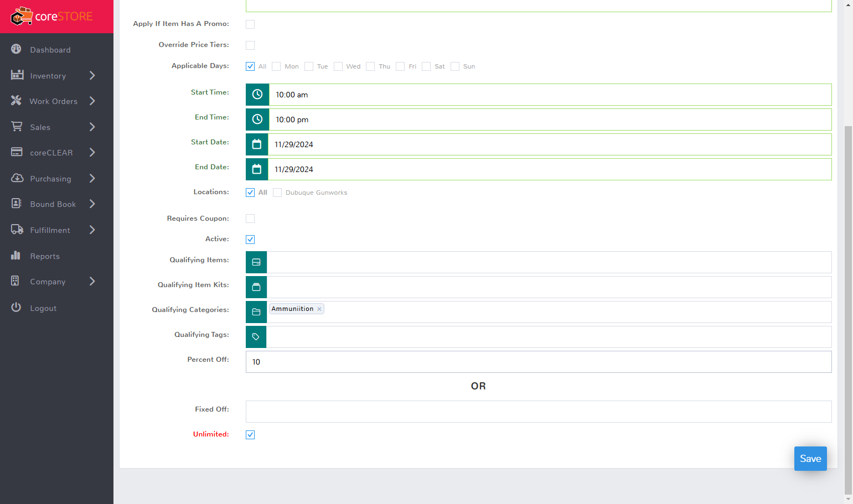
Task: Click the Inventory factory icon
Action: point(17,75)
